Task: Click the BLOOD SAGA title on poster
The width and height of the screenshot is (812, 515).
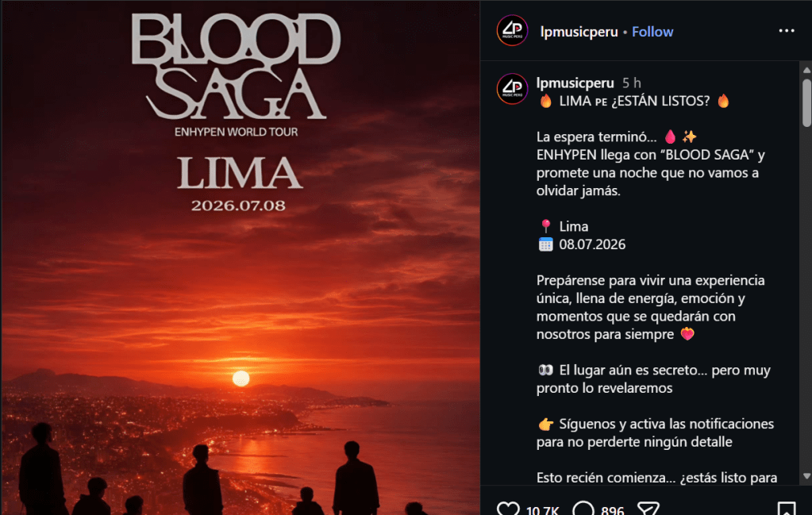Action: point(237,66)
